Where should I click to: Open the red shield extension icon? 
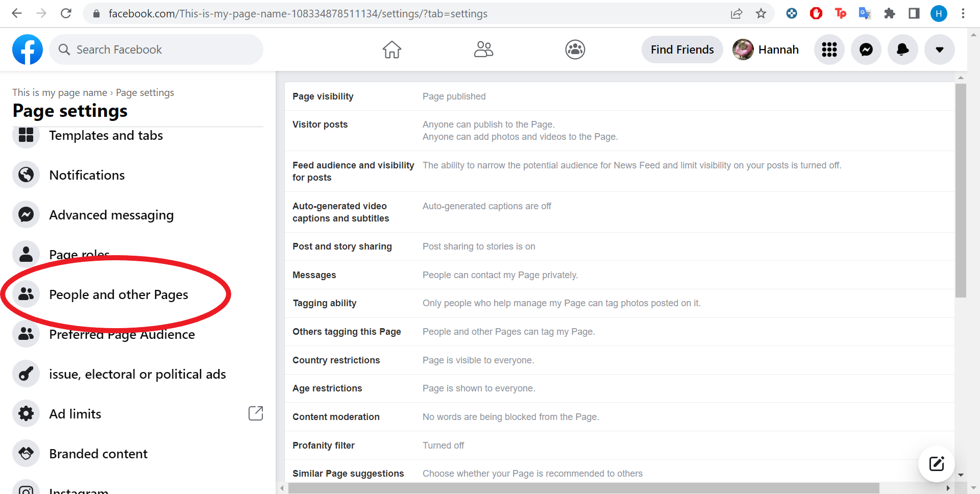(x=816, y=14)
